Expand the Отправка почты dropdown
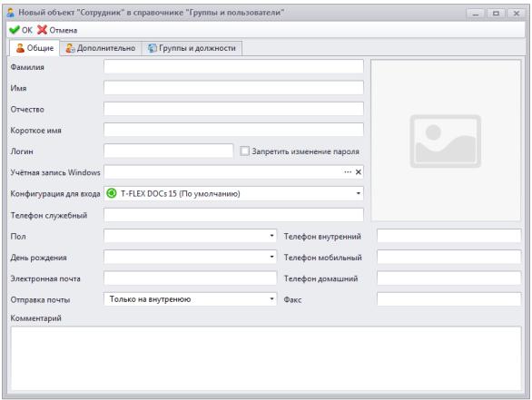The width and height of the screenshot is (532, 400). coord(271,299)
